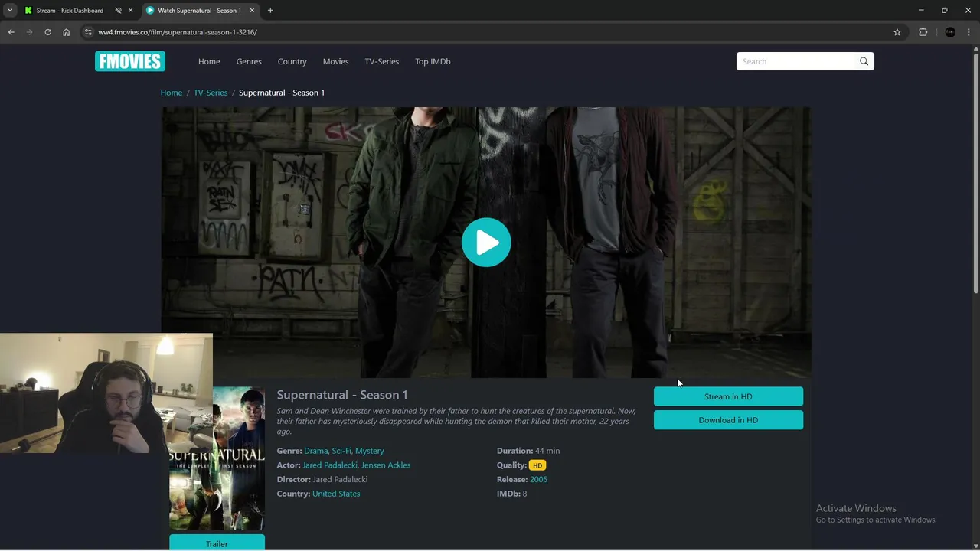Open the Home menu item
This screenshot has height=551, width=980.
tap(209, 61)
